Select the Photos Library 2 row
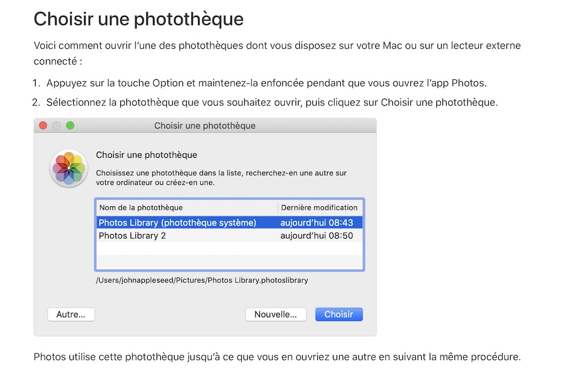Screen dimensions: 588x376 133,236
